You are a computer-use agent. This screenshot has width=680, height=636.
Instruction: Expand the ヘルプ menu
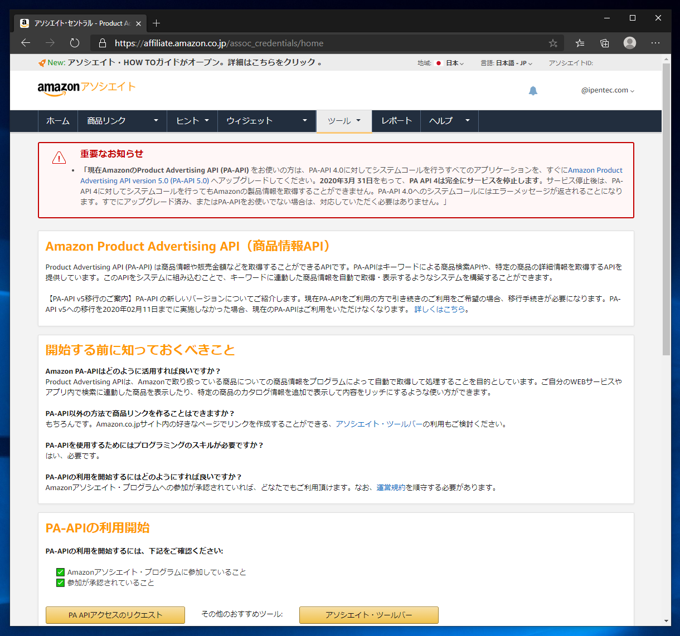[449, 121]
